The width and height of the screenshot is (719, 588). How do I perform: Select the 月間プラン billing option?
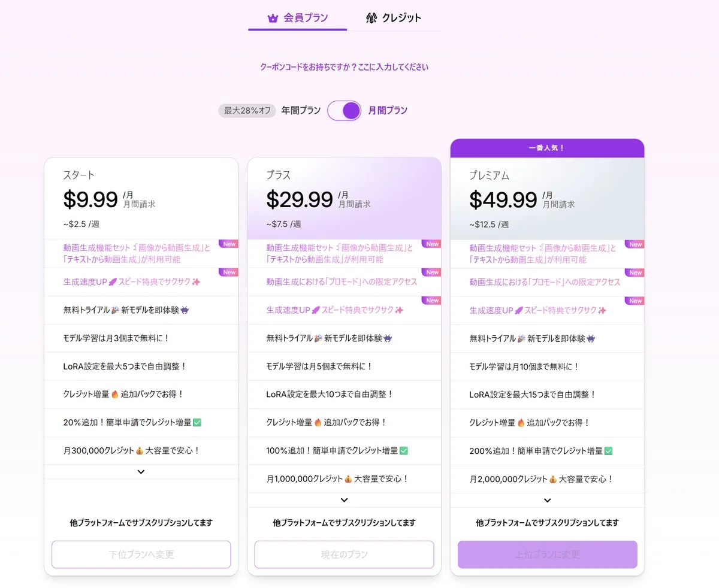[x=388, y=110]
